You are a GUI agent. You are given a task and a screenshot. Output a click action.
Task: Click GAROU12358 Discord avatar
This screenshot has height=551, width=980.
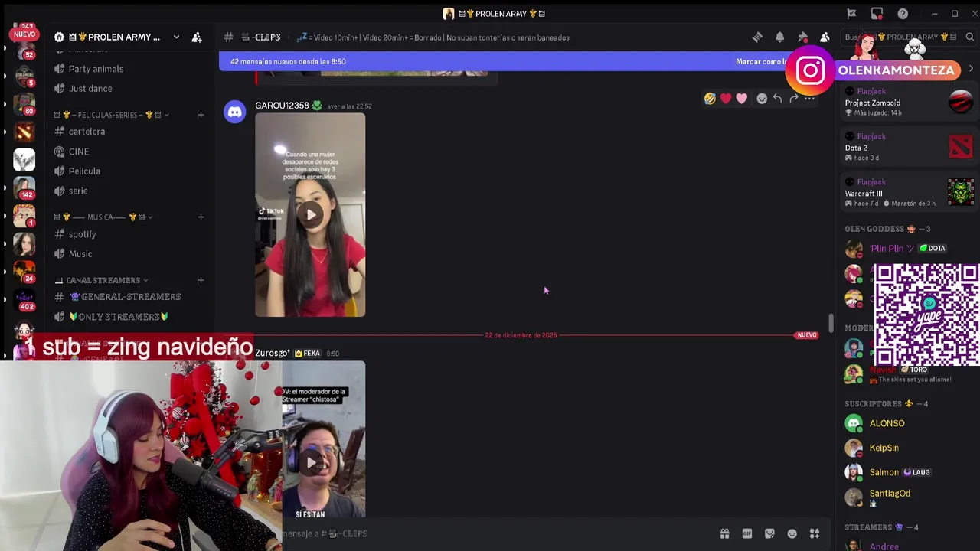[235, 112]
